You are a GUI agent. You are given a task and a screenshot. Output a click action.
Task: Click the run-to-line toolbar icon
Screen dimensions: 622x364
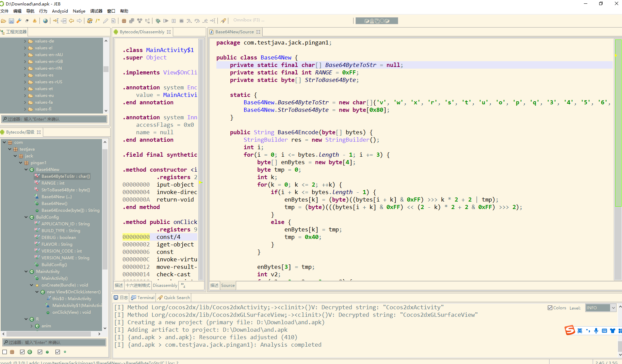(213, 21)
